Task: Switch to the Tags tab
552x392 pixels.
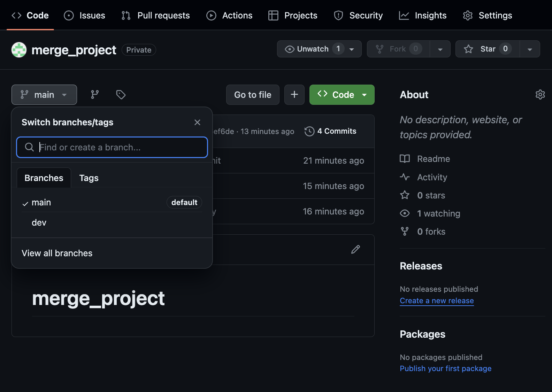Action: coord(89,178)
